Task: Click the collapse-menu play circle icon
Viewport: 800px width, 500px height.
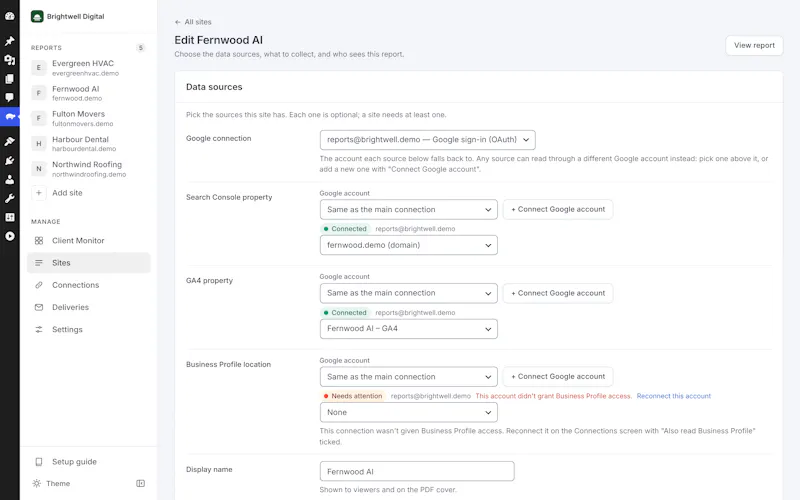Action: click(10, 236)
